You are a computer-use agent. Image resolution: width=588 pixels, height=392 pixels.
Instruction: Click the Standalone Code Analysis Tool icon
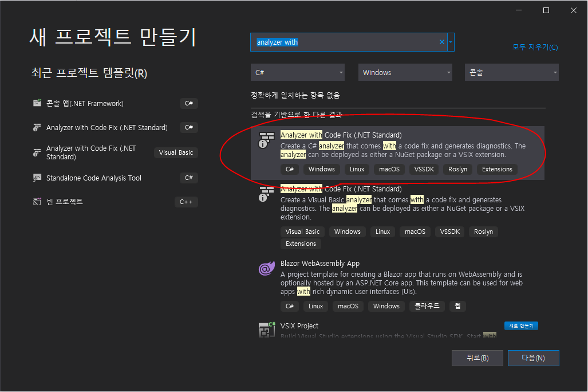(x=37, y=178)
